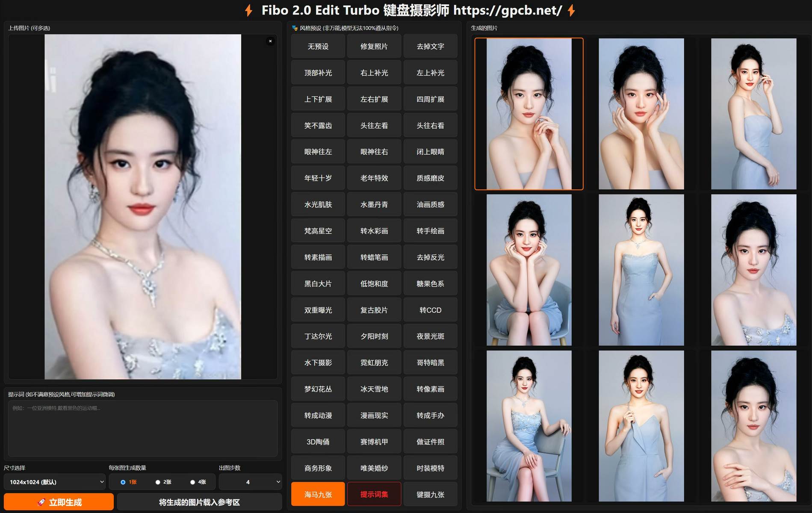Screen dimensions: 812x513
Task: Choose the 头往左看 preset
Action: click(374, 126)
